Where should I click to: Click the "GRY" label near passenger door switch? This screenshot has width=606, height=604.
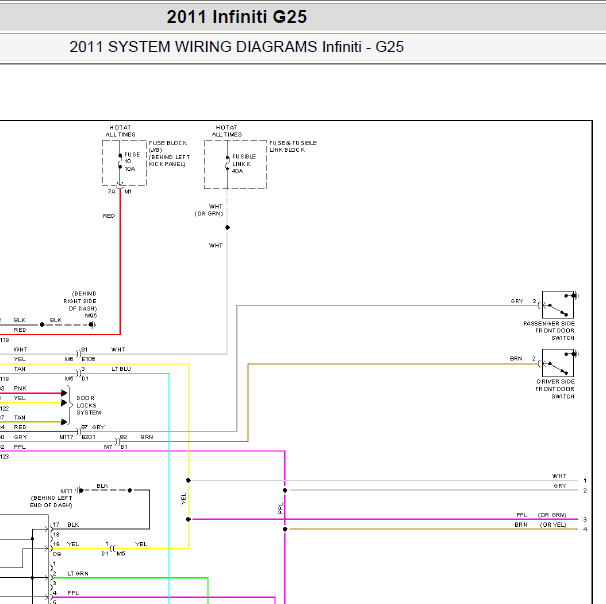pos(517,301)
